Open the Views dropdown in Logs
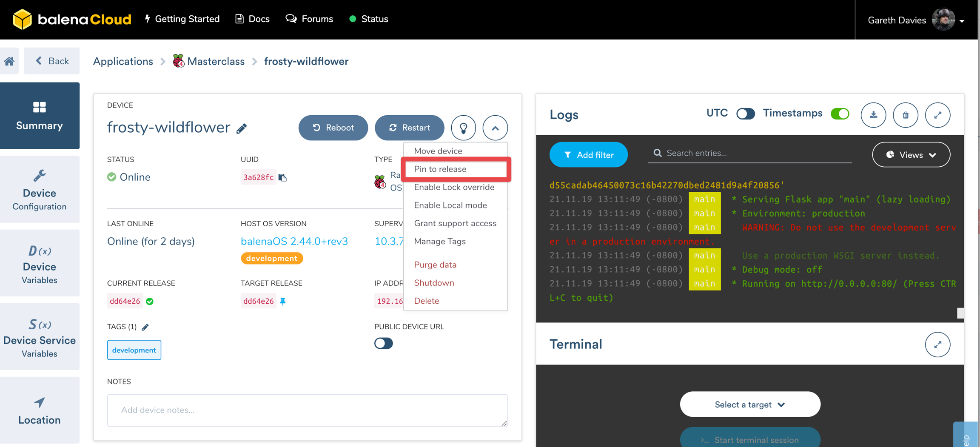This screenshot has width=980, height=447. click(x=911, y=155)
